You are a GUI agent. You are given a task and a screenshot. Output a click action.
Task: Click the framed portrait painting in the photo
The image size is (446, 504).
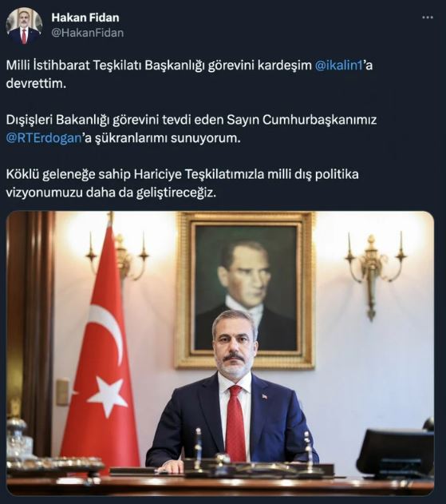click(x=245, y=290)
